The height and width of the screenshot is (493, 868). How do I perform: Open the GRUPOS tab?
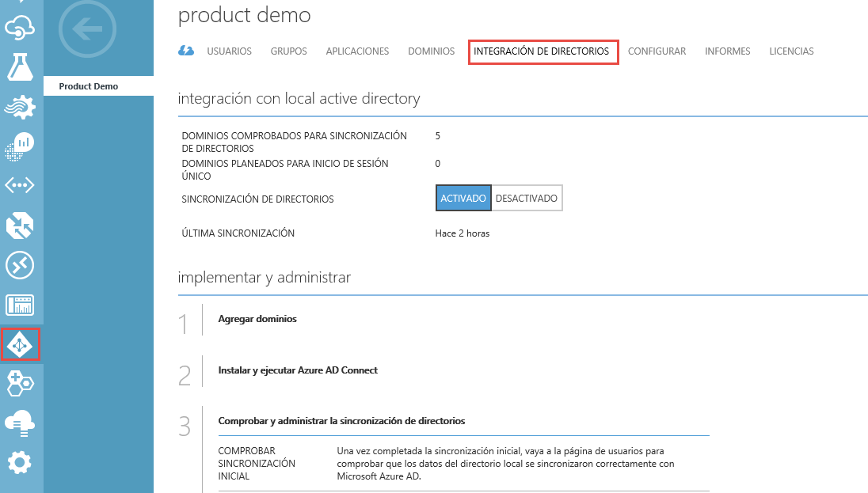pyautogui.click(x=288, y=51)
